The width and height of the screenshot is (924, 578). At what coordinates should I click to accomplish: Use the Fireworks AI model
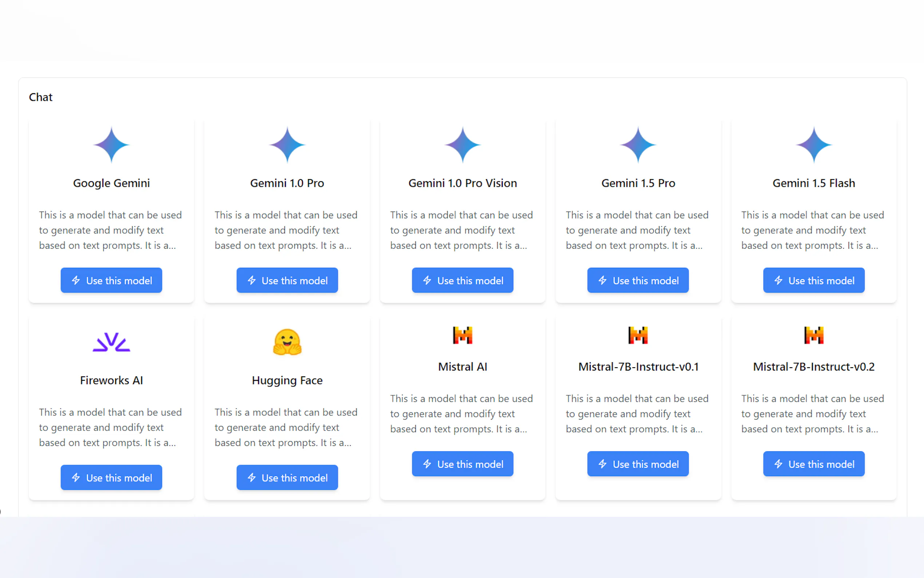(x=111, y=478)
